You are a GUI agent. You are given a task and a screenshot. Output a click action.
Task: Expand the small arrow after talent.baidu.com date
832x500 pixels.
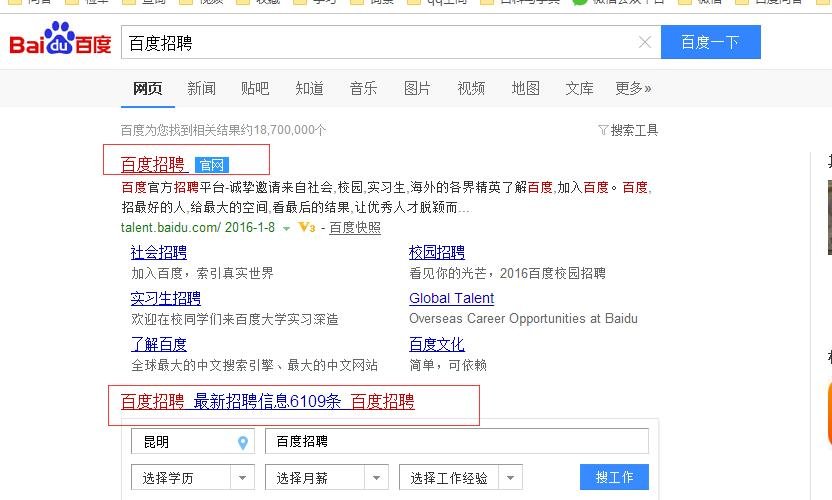coord(287,229)
